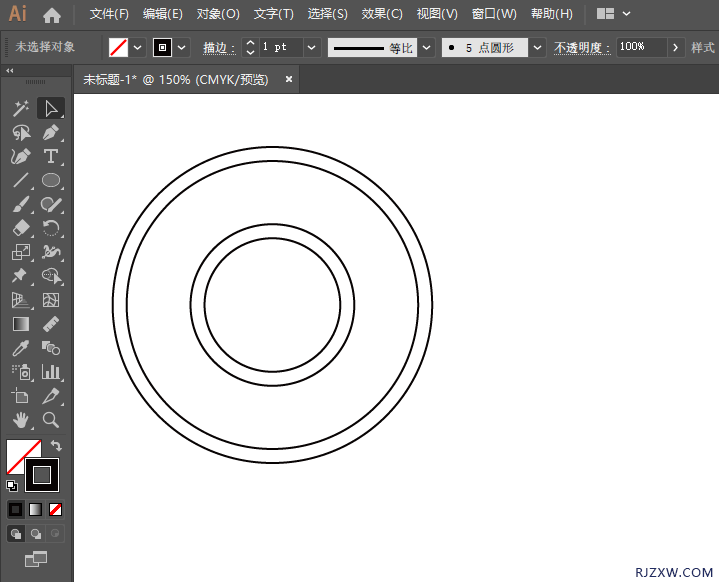
Task: Select the Eyedropper tool
Action: pos(20,349)
